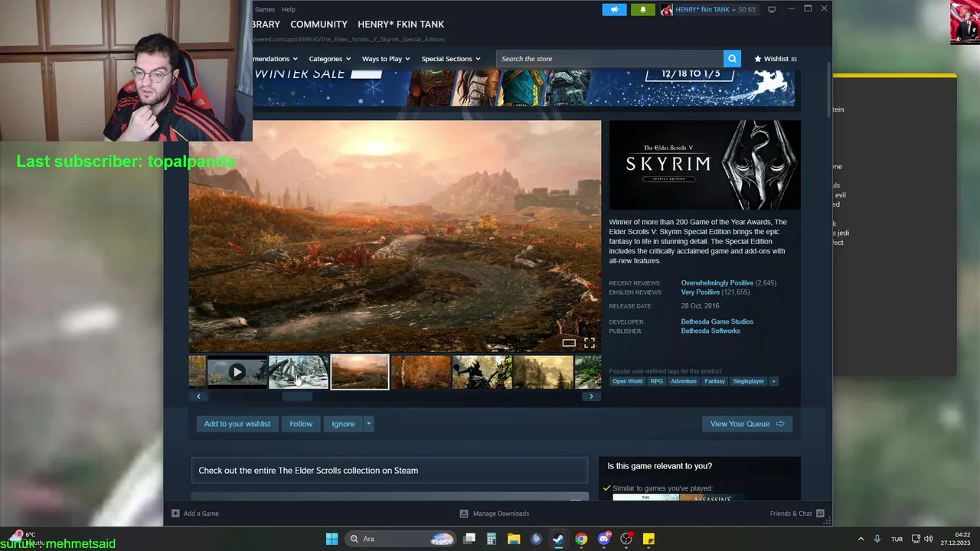Click the store page vertical scrollbar
Image resolution: width=980 pixels, height=551 pixels.
[x=828, y=92]
